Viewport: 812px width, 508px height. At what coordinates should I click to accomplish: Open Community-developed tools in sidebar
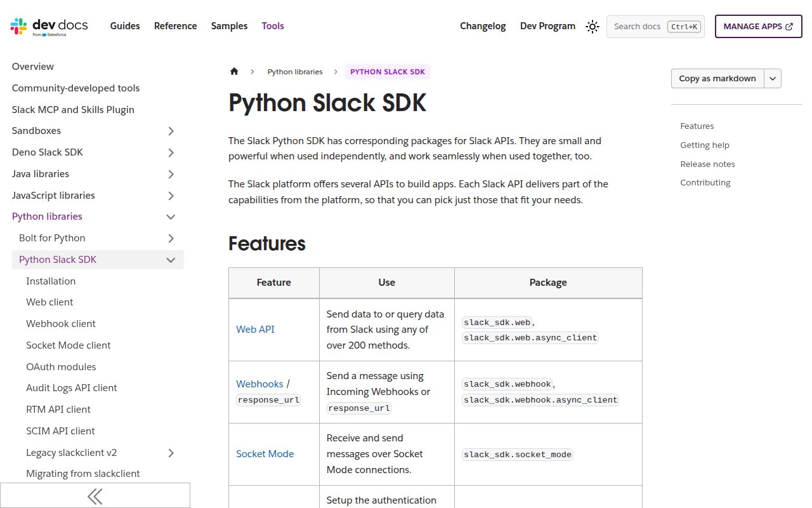[x=75, y=88]
